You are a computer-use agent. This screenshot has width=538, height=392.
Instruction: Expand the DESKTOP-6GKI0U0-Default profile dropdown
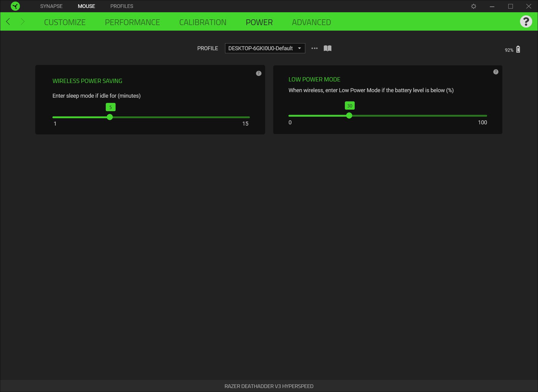[265, 48]
